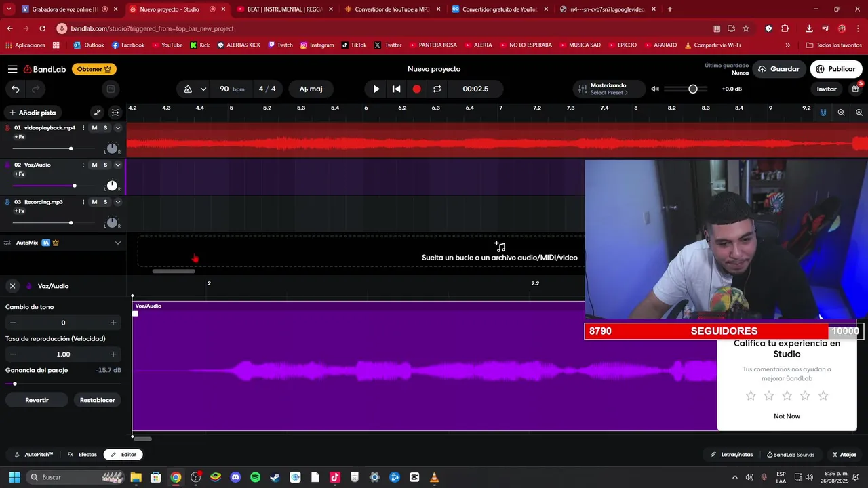Start recording with the red record button
868x488 pixels.
point(417,89)
